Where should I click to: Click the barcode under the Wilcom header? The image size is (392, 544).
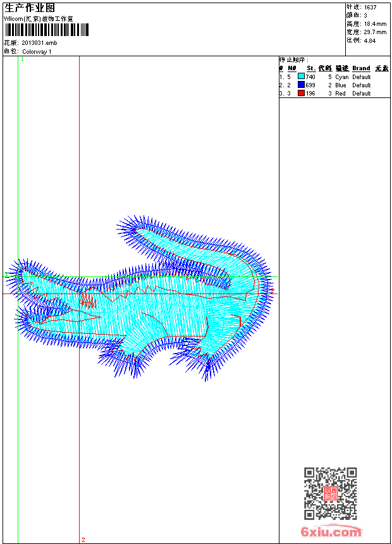[47, 30]
